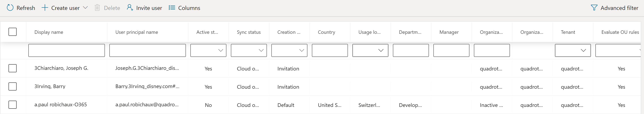
Task: Click the Display name filter text box
Action: [x=66, y=50]
